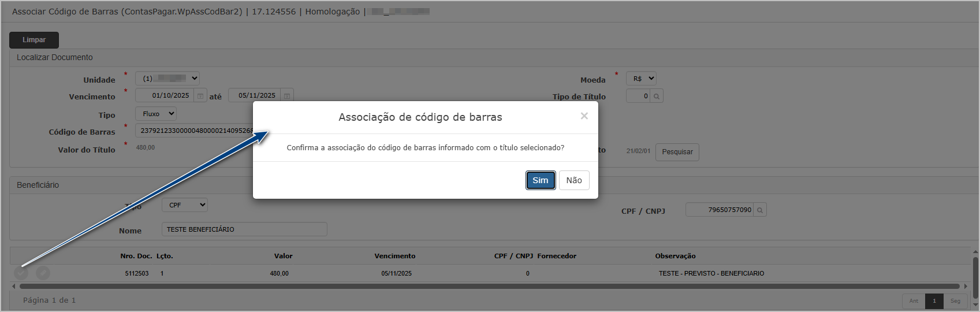Screen dimensions: 980x312
Task: Close the barcode association dialog with X
Action: pyautogui.click(x=584, y=116)
